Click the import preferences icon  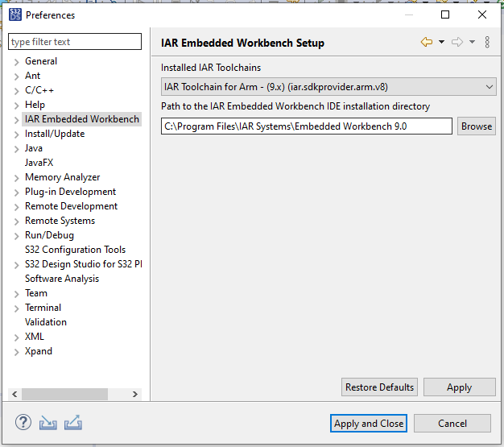[x=48, y=423]
